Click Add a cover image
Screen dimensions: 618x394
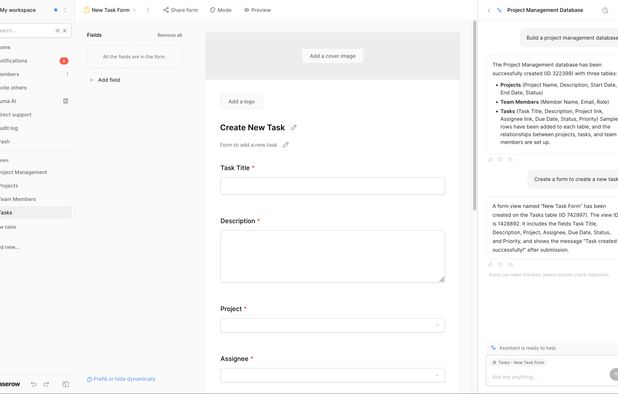tap(333, 56)
